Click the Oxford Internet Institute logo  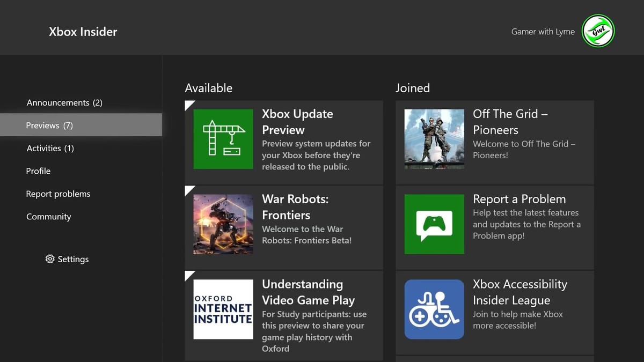pos(223,309)
